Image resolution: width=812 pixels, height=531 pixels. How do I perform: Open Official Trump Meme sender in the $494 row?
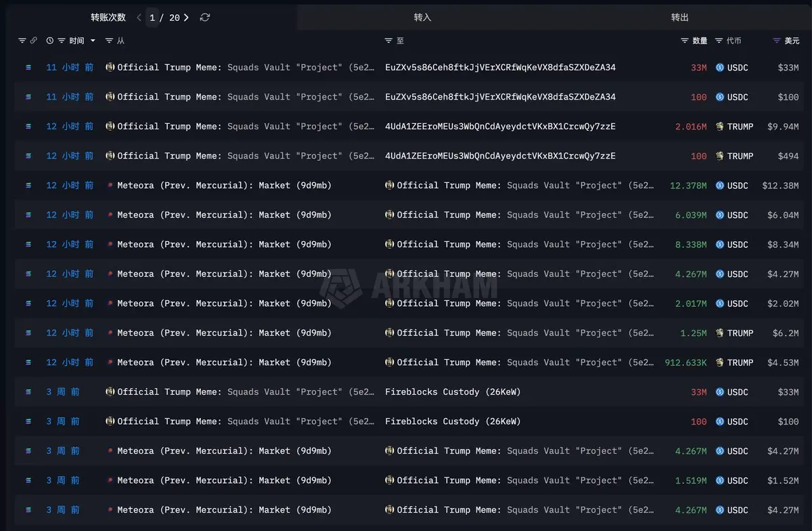[246, 156]
